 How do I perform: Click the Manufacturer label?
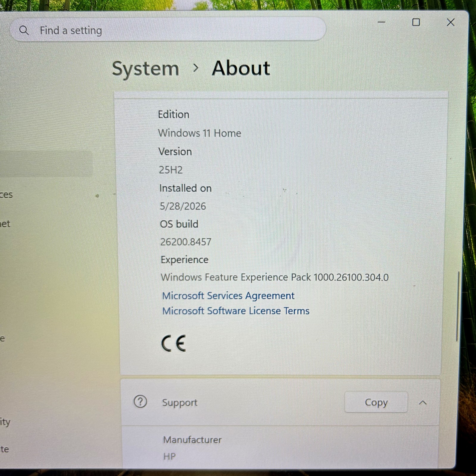coord(192,440)
